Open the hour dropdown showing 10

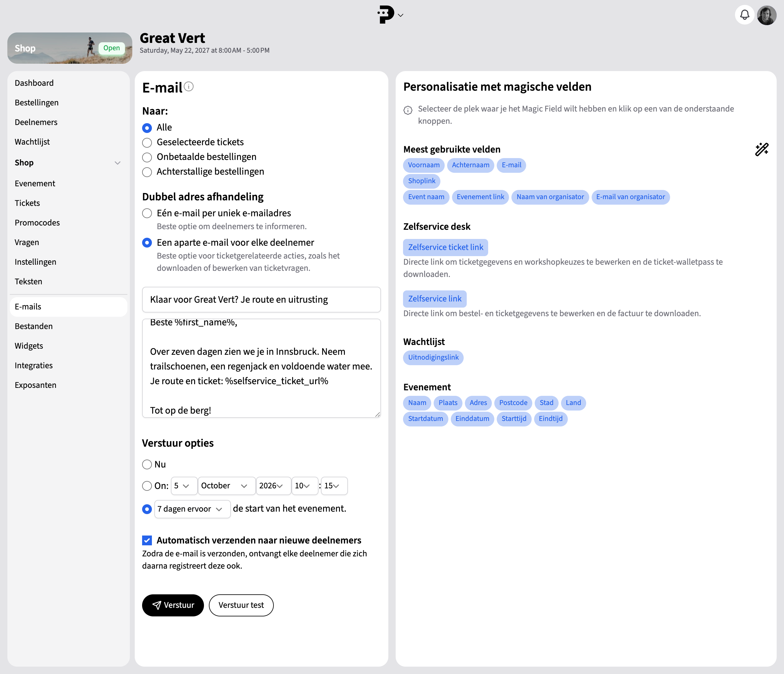tap(305, 486)
